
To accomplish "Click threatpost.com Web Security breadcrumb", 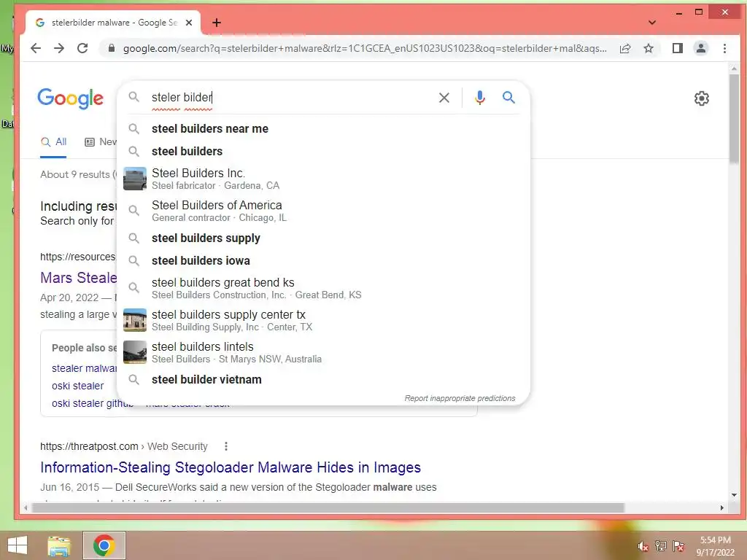I will [124, 446].
